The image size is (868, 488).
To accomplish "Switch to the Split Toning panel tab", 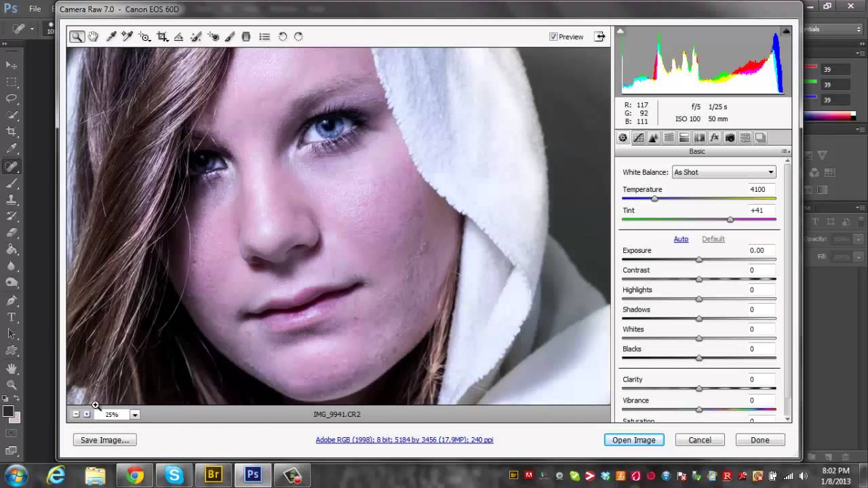I will pyautogui.click(x=684, y=138).
